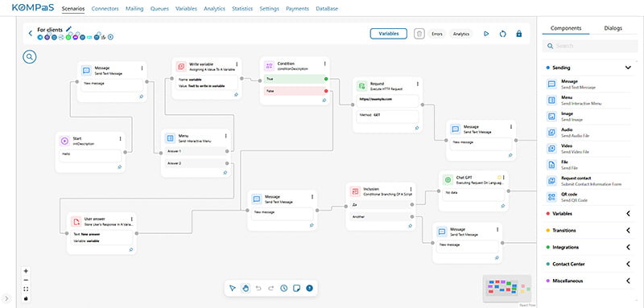Collapse the Sending components section
The image size is (644, 308).
(628, 68)
